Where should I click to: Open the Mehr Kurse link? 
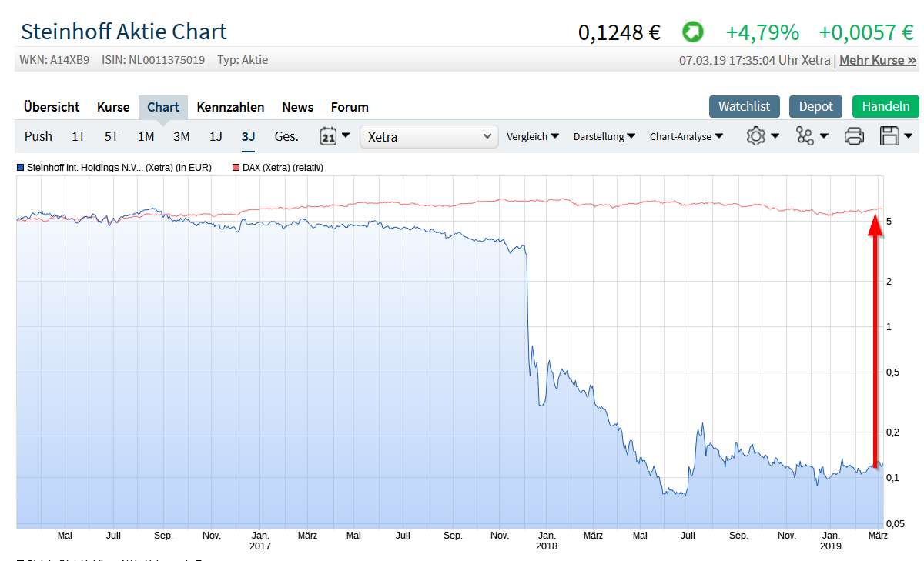pyautogui.click(x=877, y=59)
